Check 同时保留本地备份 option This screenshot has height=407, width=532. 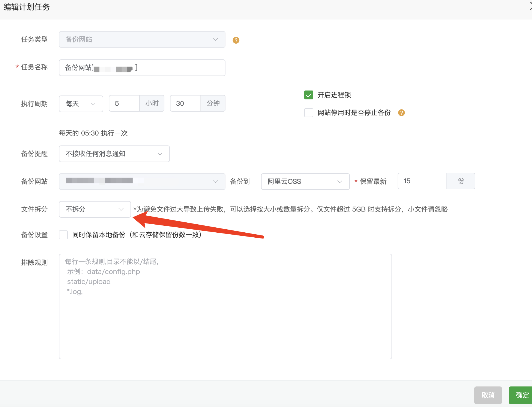[63, 235]
